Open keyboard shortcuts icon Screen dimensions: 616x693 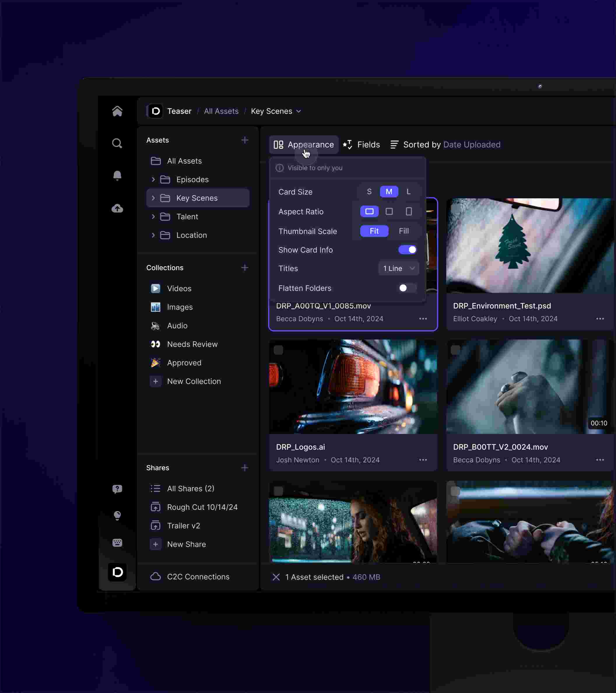117,543
